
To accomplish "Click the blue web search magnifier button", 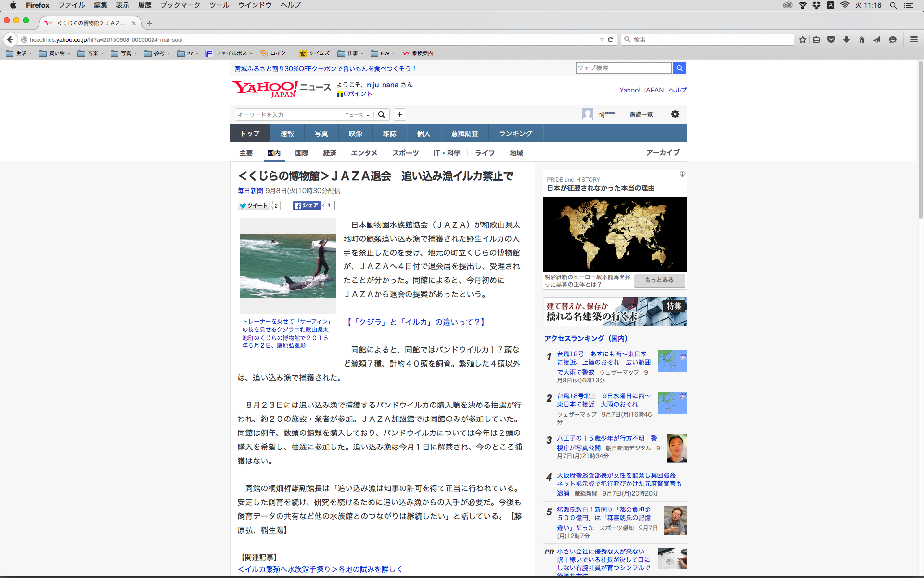I will pos(679,68).
